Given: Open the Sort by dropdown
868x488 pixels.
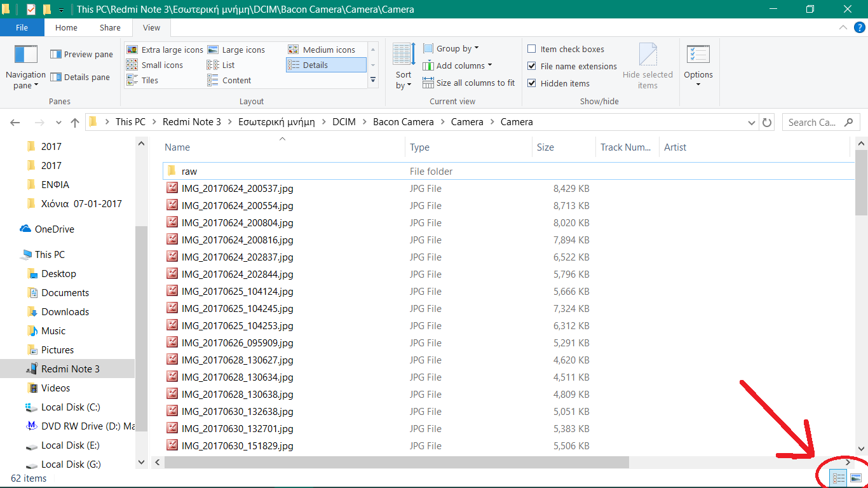Looking at the screenshot, I should click(403, 80).
